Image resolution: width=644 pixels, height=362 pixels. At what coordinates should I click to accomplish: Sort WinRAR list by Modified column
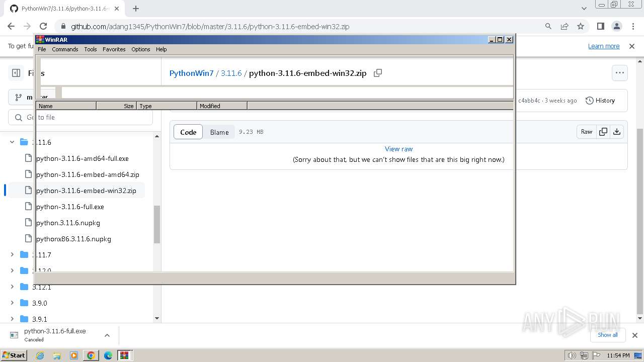tap(222, 106)
